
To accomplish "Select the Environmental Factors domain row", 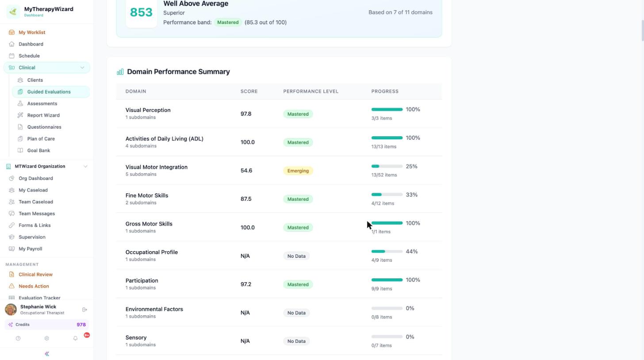I will (279, 312).
